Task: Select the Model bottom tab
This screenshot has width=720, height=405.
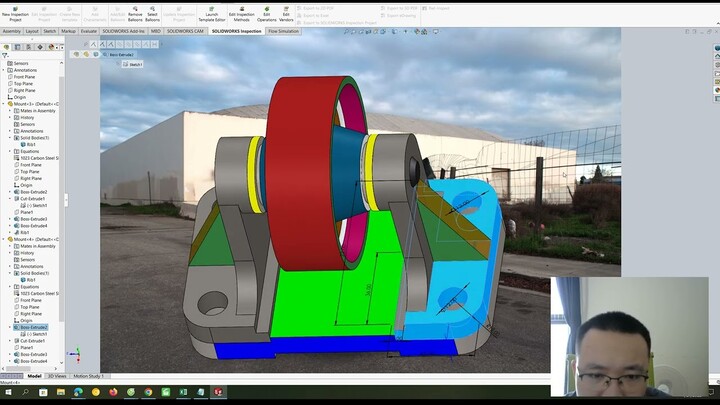Action: tap(34, 376)
